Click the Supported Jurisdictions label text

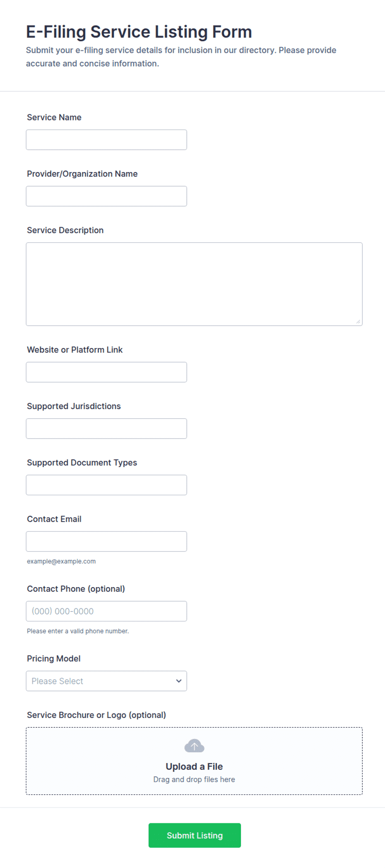[74, 406]
